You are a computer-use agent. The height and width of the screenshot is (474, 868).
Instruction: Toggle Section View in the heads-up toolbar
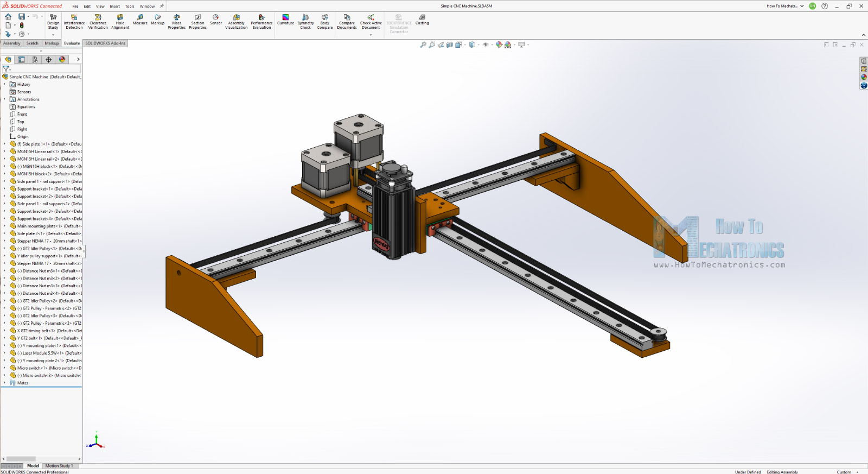click(449, 45)
